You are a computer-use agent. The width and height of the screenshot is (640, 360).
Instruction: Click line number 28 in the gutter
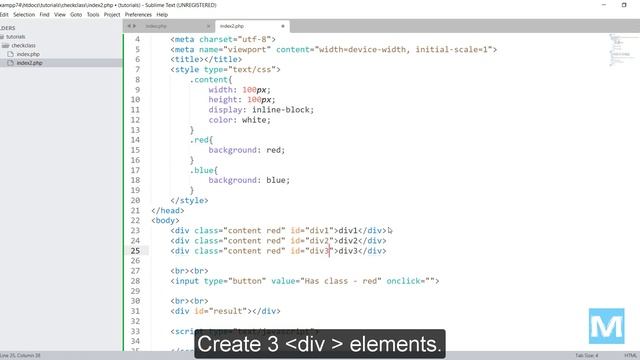[135, 281]
